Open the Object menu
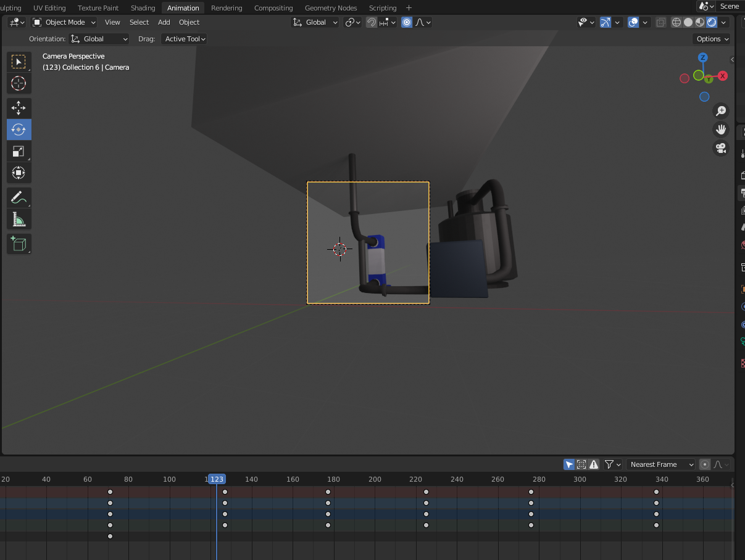Viewport: 745px width, 560px height. click(189, 22)
